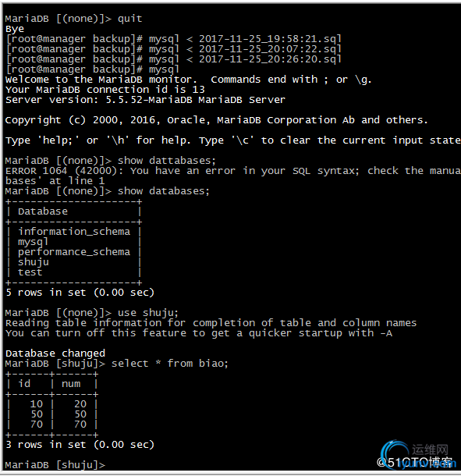This screenshot has width=461, height=476.
Task: Click the 'Database' table header cell
Action: click(x=43, y=211)
